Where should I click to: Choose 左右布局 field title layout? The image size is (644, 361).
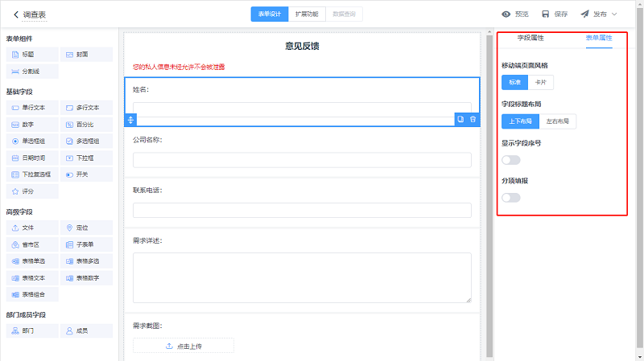pyautogui.click(x=558, y=121)
